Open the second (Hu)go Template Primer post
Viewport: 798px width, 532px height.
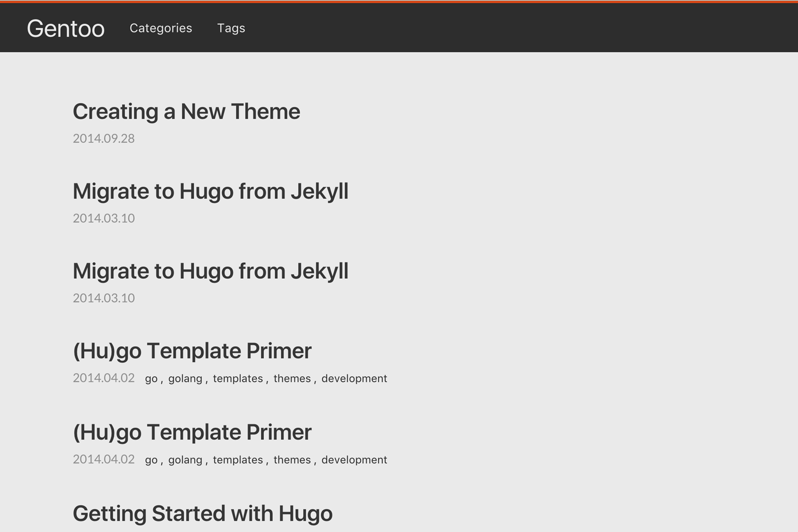(x=192, y=433)
